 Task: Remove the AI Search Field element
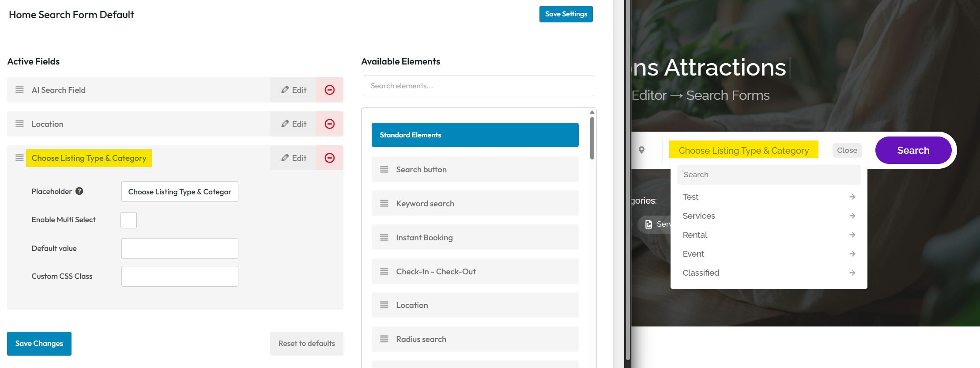point(329,90)
